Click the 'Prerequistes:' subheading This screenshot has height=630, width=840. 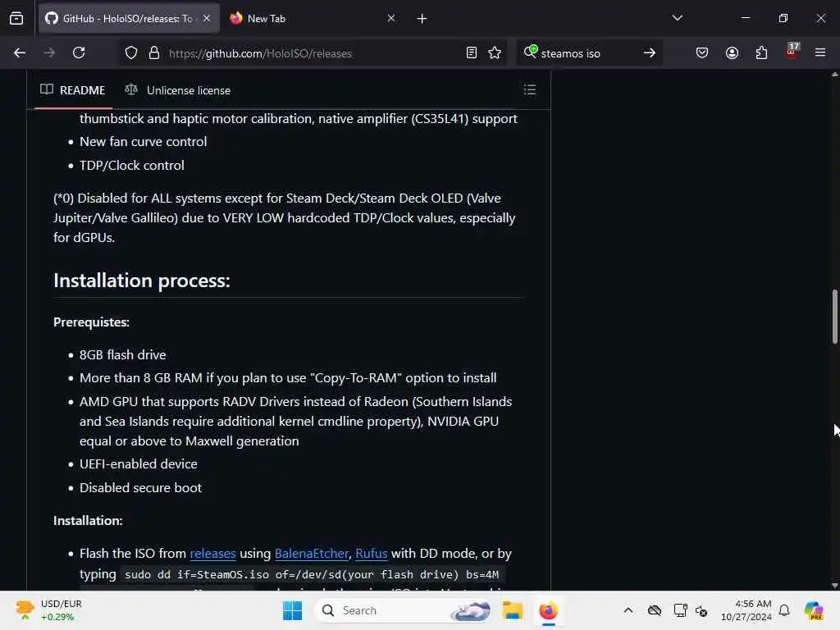tap(92, 322)
